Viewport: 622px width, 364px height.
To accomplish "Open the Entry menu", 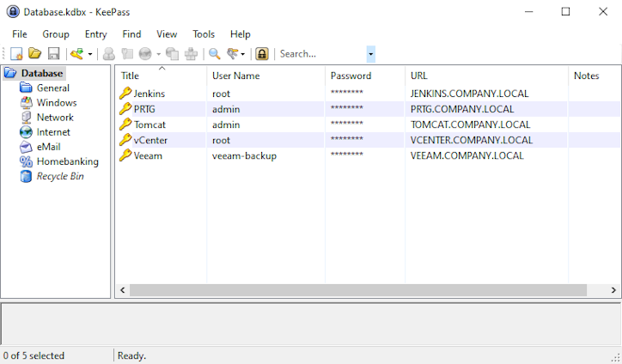I will click(x=95, y=34).
